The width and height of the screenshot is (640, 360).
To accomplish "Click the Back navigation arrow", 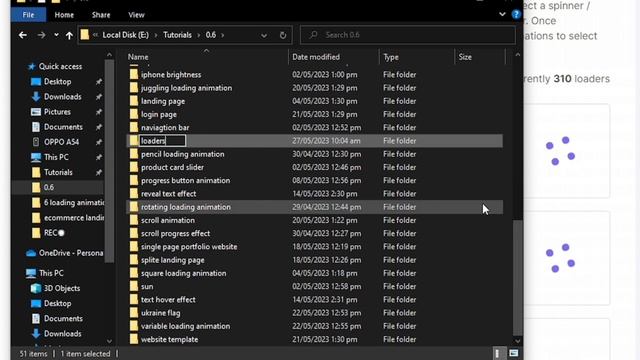I will pyautogui.click(x=23, y=35).
